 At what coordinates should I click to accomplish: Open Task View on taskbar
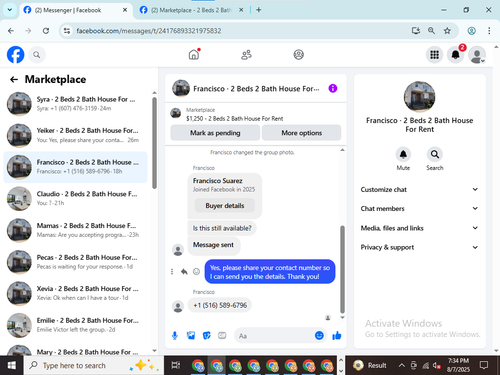[176, 365]
